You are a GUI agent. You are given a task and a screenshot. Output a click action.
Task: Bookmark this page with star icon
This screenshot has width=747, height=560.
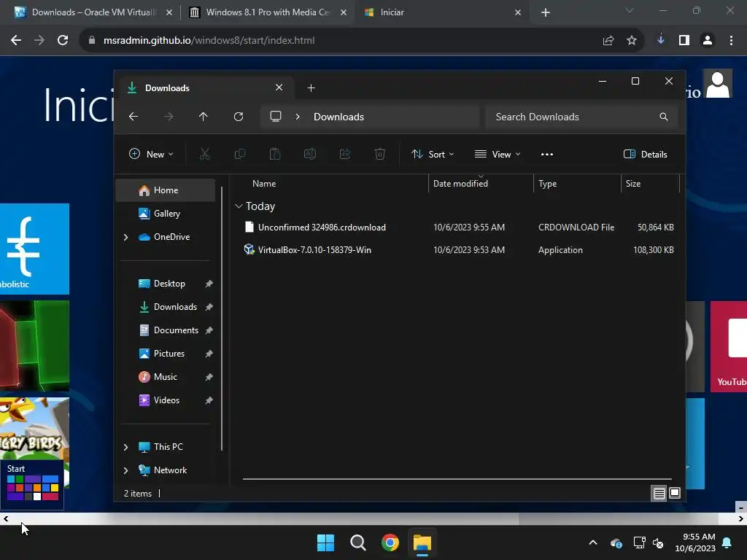632,41
